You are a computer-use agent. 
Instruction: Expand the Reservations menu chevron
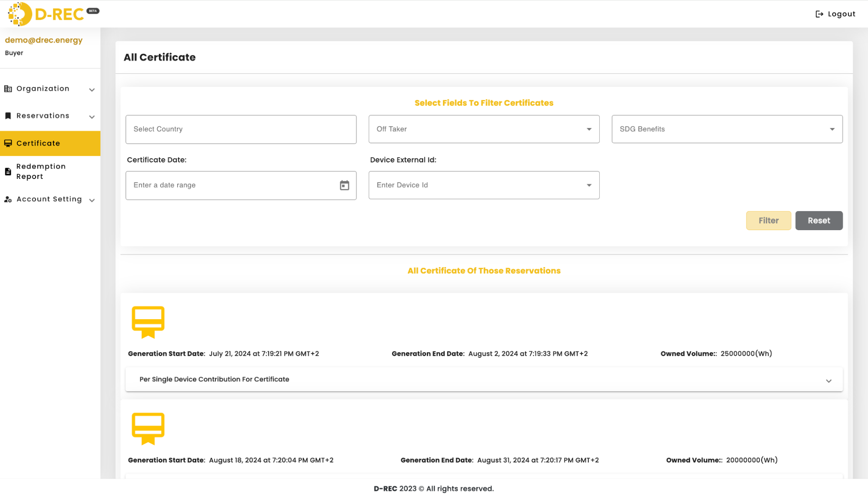[92, 117]
